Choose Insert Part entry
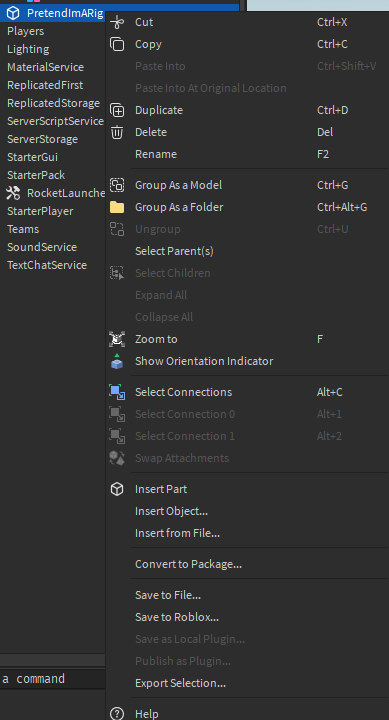 point(248,489)
